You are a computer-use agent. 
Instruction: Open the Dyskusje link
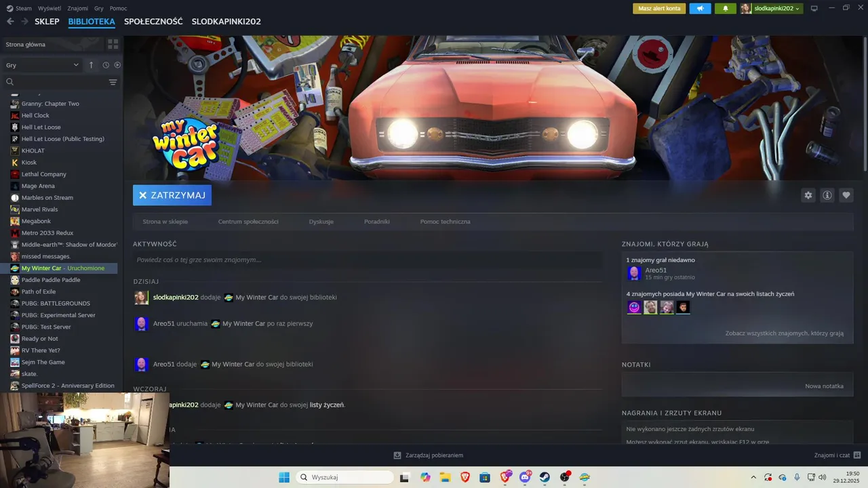[321, 222]
